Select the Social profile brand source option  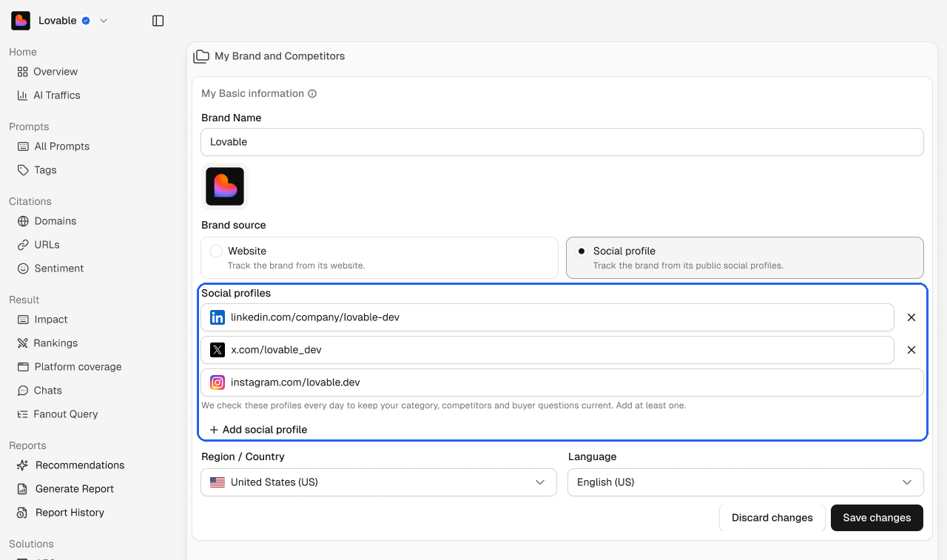745,257
